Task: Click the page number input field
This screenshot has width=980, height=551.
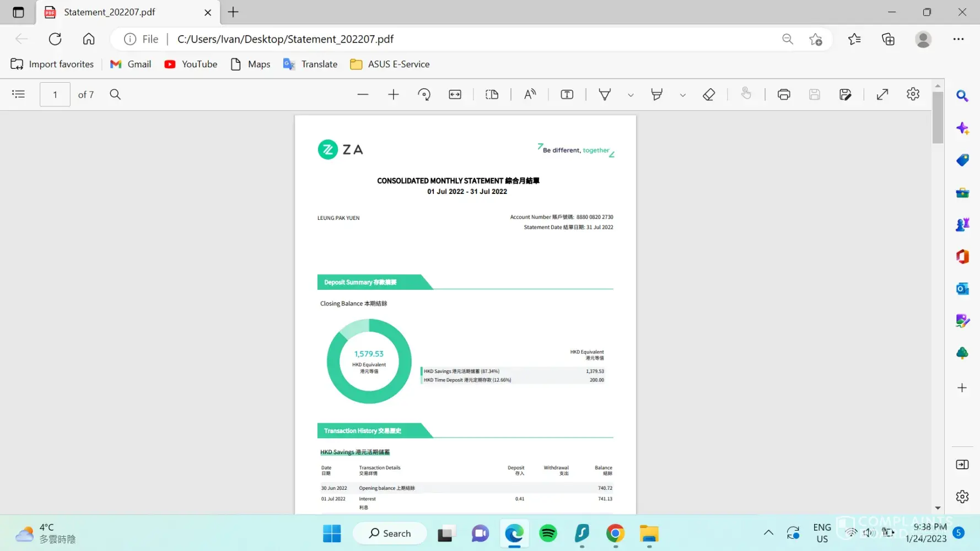Action: click(x=55, y=94)
